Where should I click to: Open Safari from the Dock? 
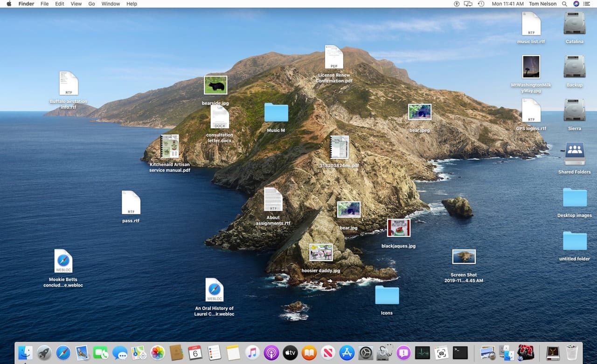tap(63, 353)
